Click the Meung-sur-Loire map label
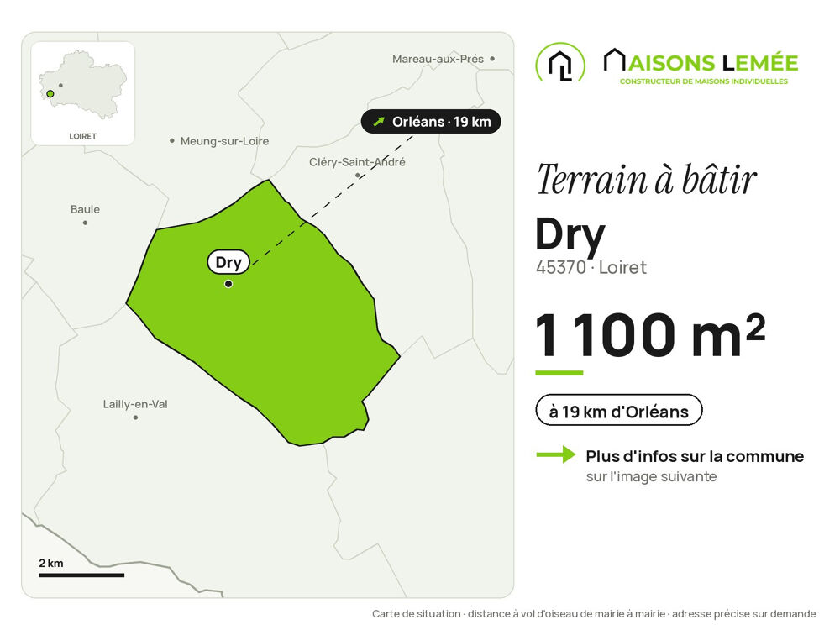The image size is (840, 630). tap(224, 141)
